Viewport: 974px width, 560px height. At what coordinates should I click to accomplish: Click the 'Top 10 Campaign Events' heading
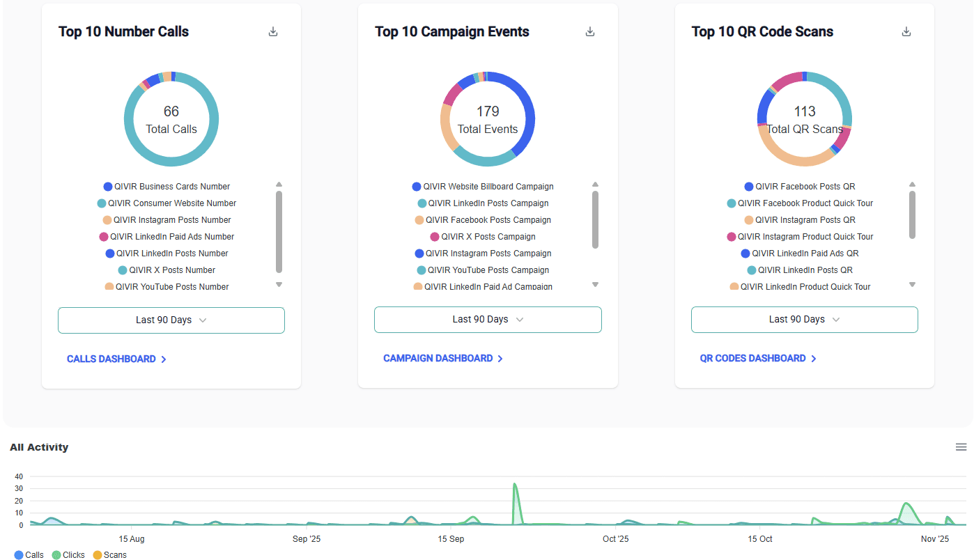point(452,31)
